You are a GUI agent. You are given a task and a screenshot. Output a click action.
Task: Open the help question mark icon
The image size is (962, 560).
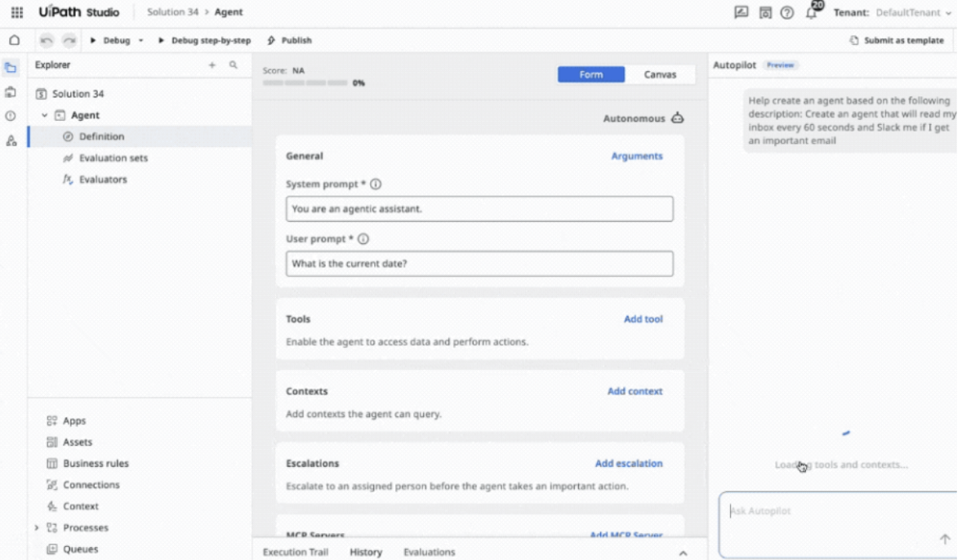[x=787, y=12]
